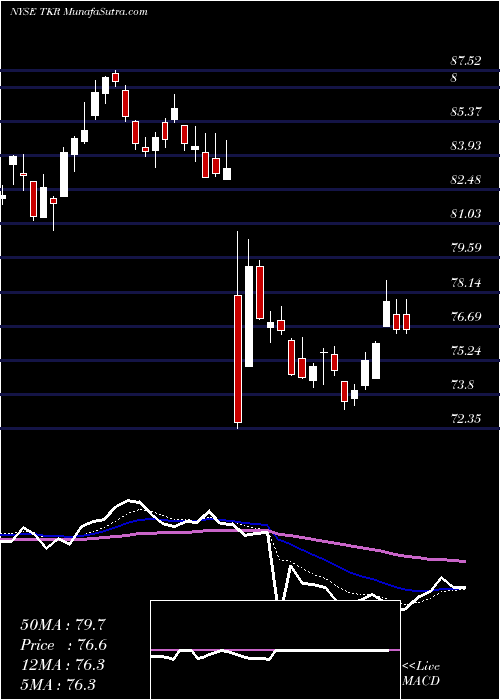Click the MACD inset chart panel
This screenshot has height=700, width=500.
click(275, 650)
